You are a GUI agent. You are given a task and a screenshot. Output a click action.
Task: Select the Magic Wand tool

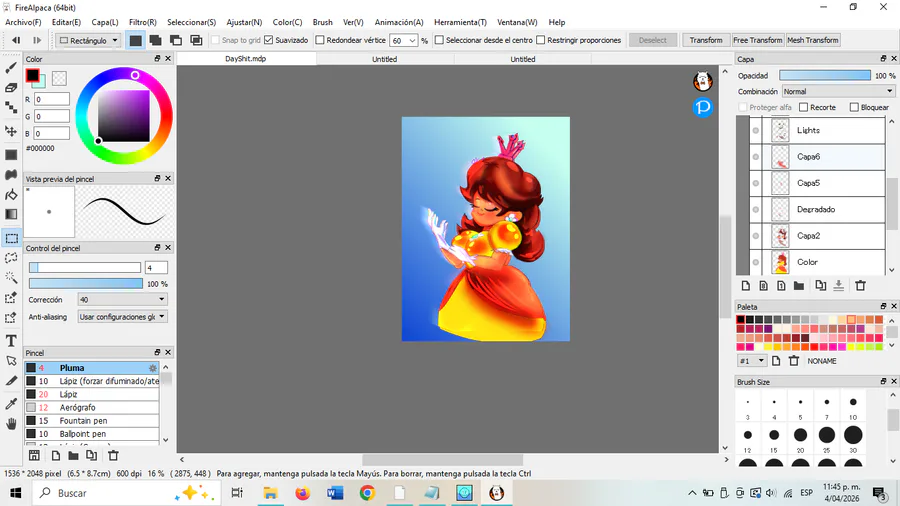coord(11,278)
